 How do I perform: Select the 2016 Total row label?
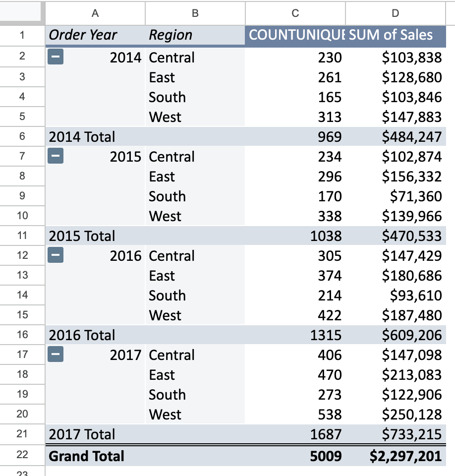click(x=82, y=335)
